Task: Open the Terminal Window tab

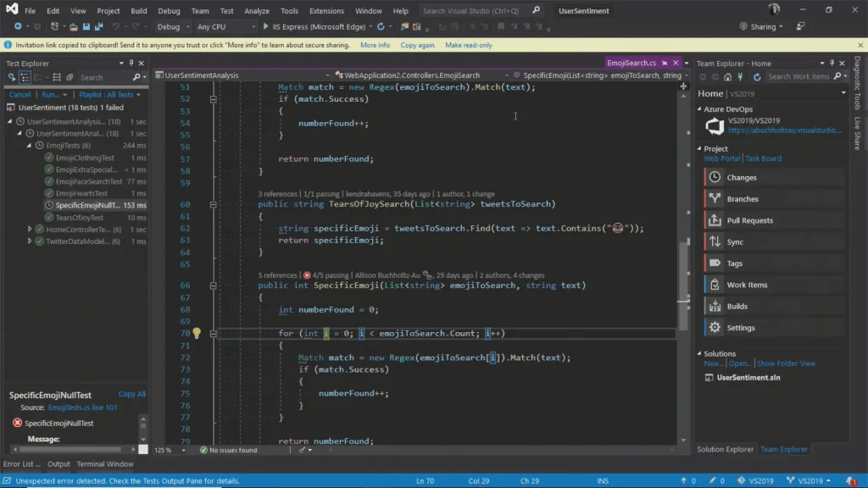Action: 105,464
